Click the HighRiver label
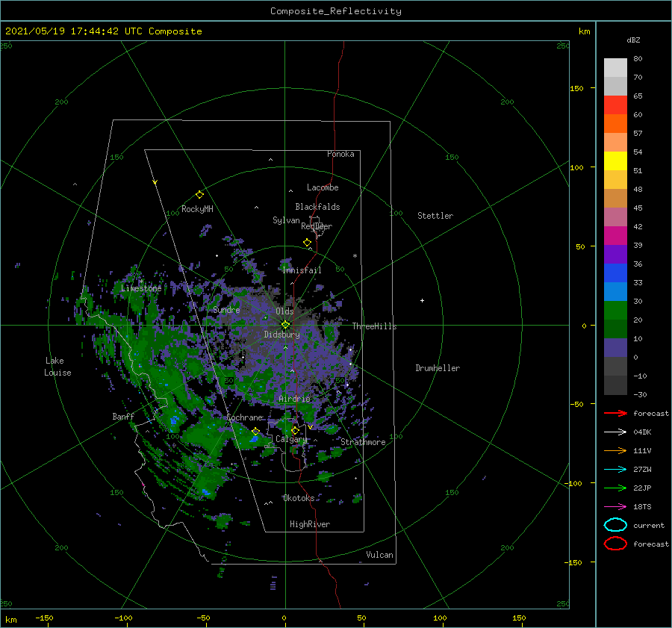 coord(310,524)
